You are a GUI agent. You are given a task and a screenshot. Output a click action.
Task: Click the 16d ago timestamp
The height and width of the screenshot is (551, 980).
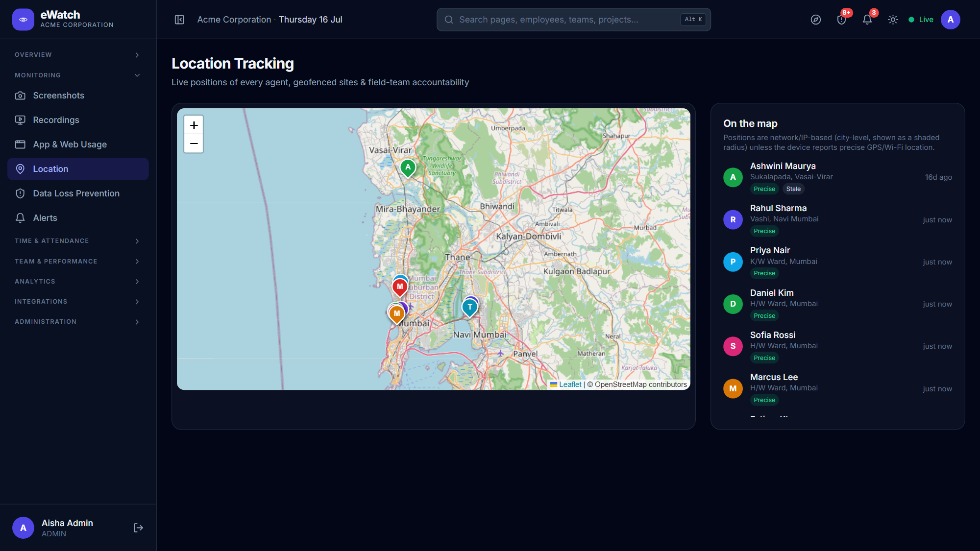tap(938, 177)
